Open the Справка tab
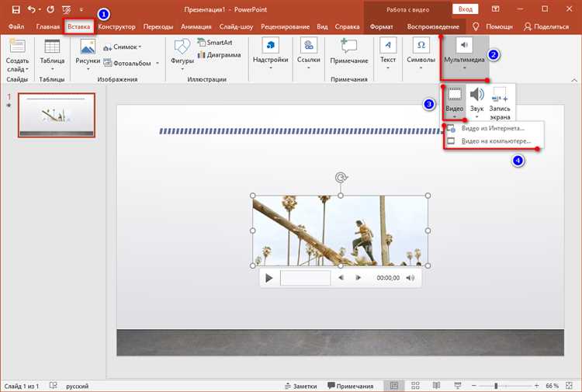 click(347, 26)
